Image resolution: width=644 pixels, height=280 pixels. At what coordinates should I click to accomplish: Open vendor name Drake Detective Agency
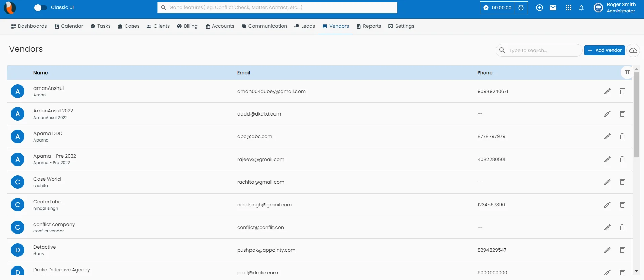pos(62,270)
